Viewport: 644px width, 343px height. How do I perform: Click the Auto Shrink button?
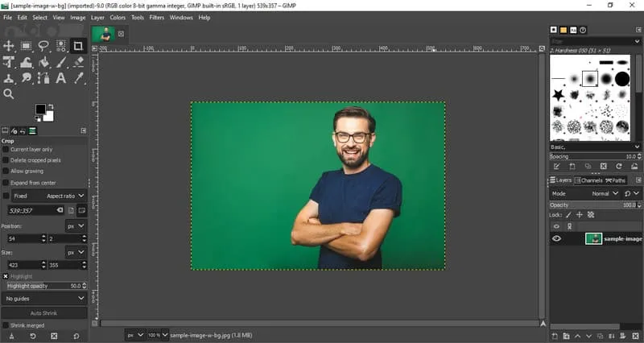pyautogui.click(x=43, y=312)
